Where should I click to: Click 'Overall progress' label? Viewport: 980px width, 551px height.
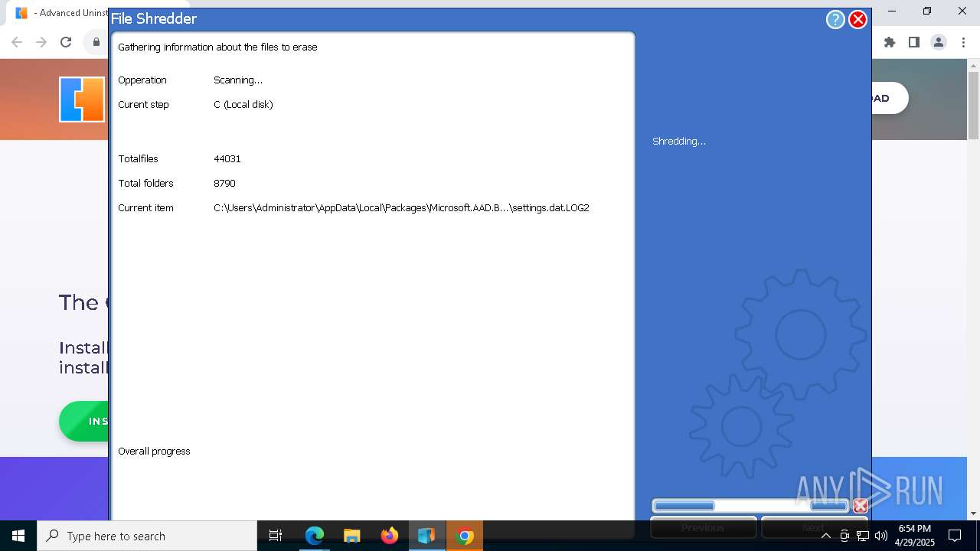pos(154,451)
